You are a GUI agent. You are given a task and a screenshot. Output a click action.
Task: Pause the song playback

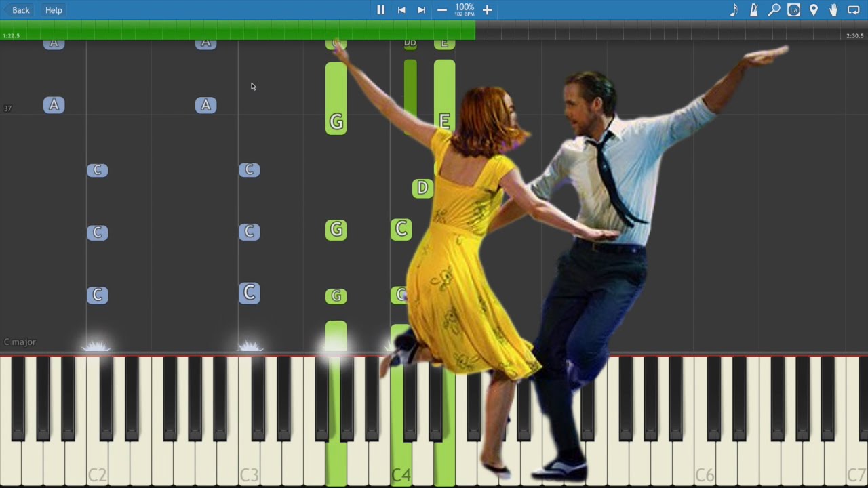tap(380, 10)
